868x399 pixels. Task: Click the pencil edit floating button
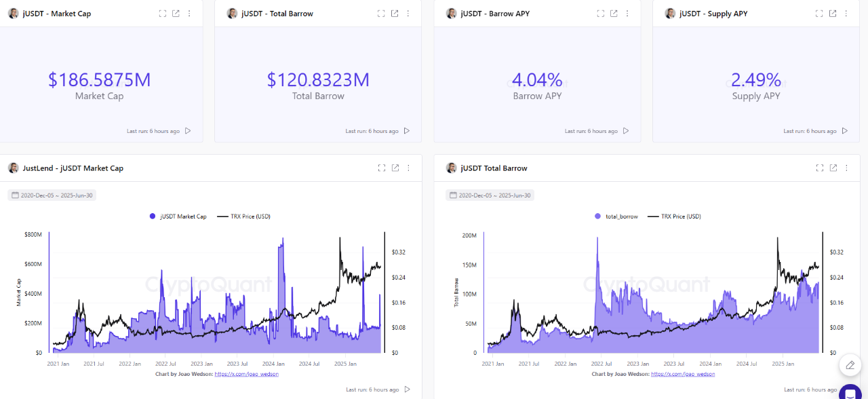point(850,365)
